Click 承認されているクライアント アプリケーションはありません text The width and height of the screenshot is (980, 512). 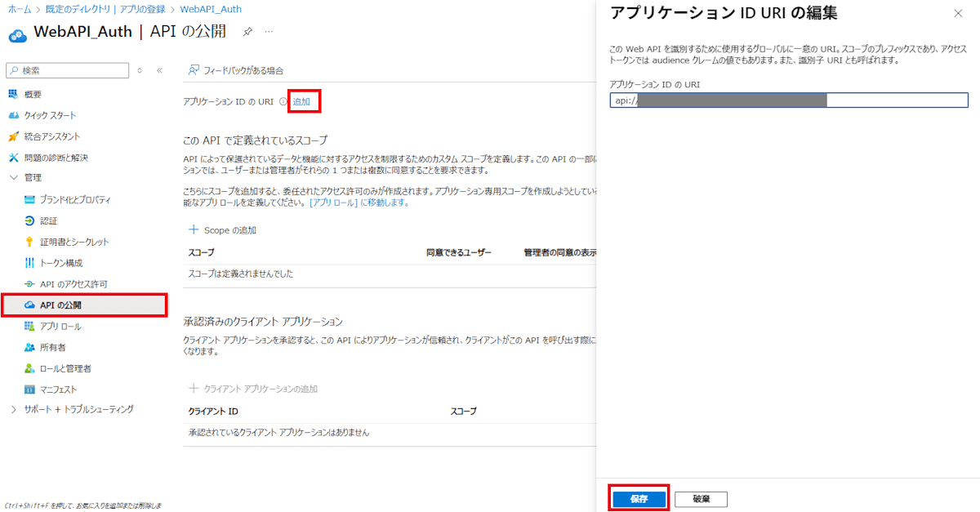pos(278,432)
